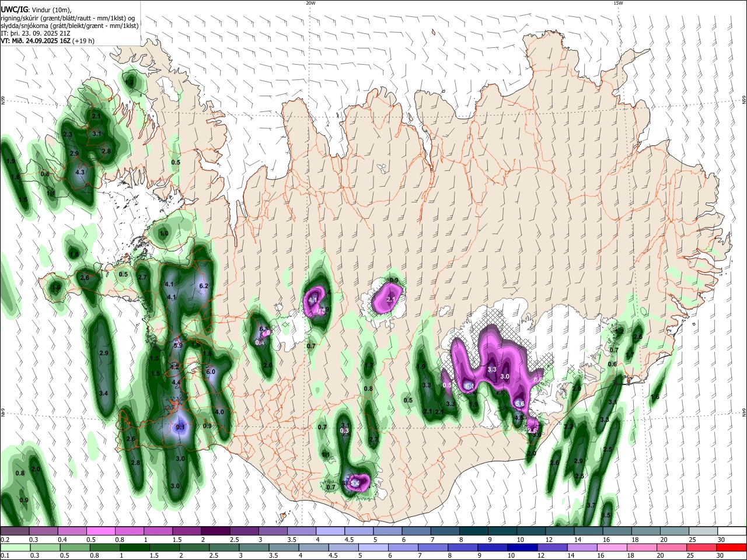
Task: Click the 'slydda/snjókoma' legend description line
Action: tap(69, 26)
